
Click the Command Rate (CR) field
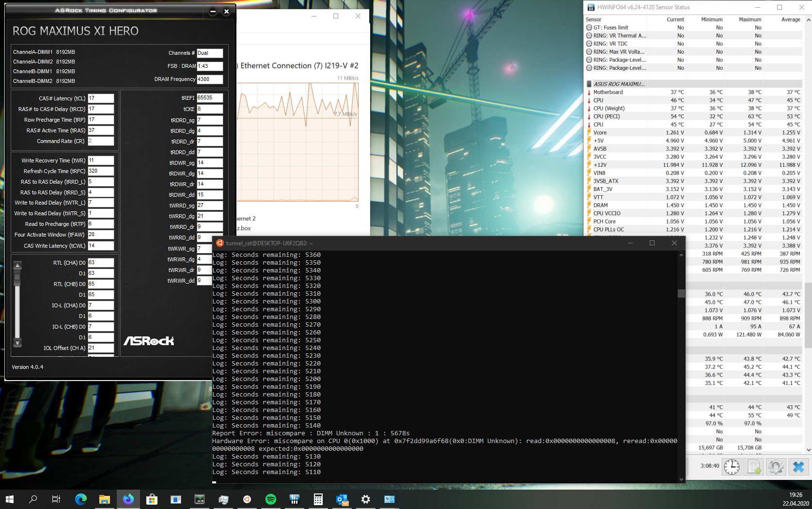(x=101, y=141)
